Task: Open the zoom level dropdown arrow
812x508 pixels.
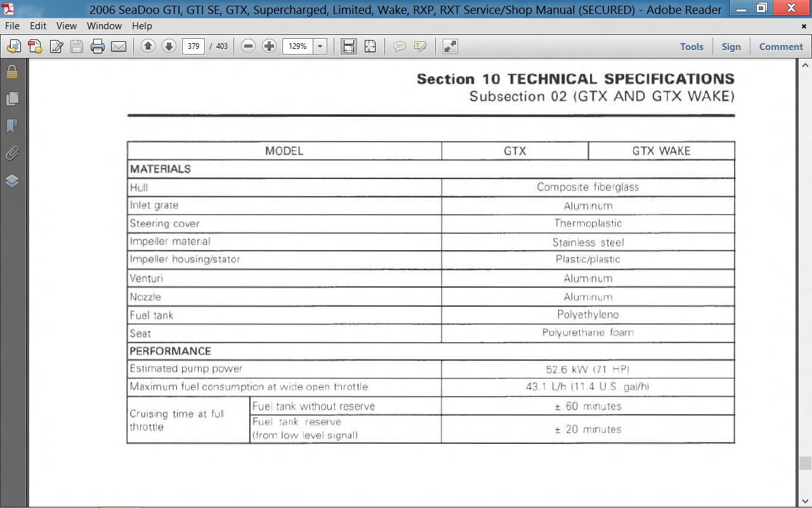Action: click(320, 46)
